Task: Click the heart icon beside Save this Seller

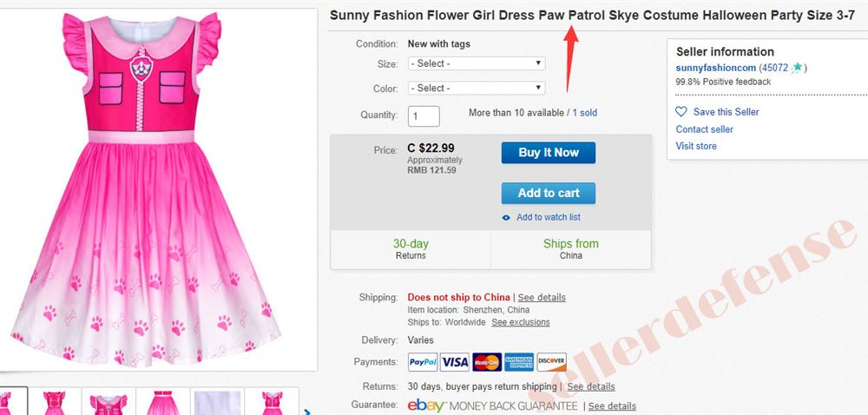Action: (681, 112)
